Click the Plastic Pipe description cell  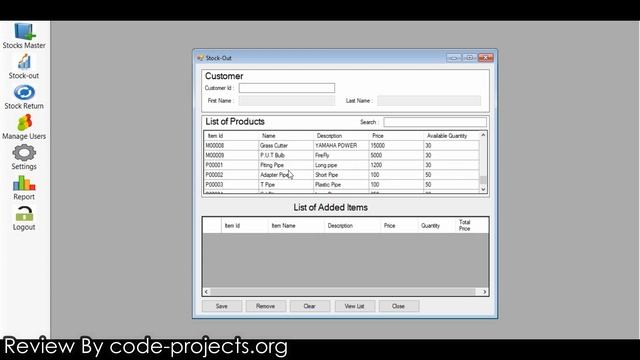341,184
